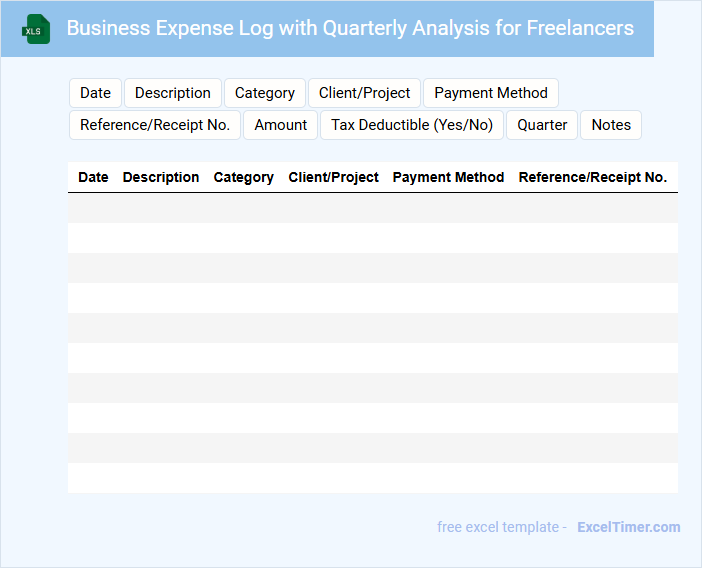Screen dimensions: 702x568
Task: Select the Description tag chip
Action: 173,93
